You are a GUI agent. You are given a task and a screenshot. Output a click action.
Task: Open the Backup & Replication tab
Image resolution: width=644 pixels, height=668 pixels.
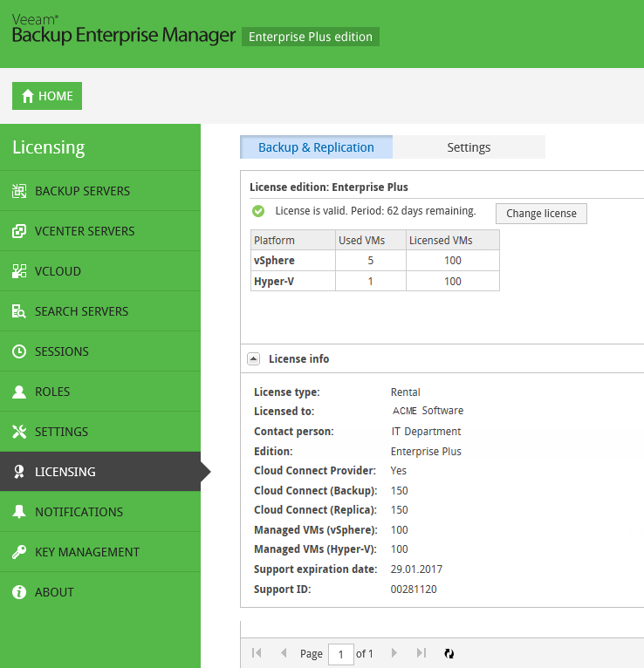(x=316, y=147)
